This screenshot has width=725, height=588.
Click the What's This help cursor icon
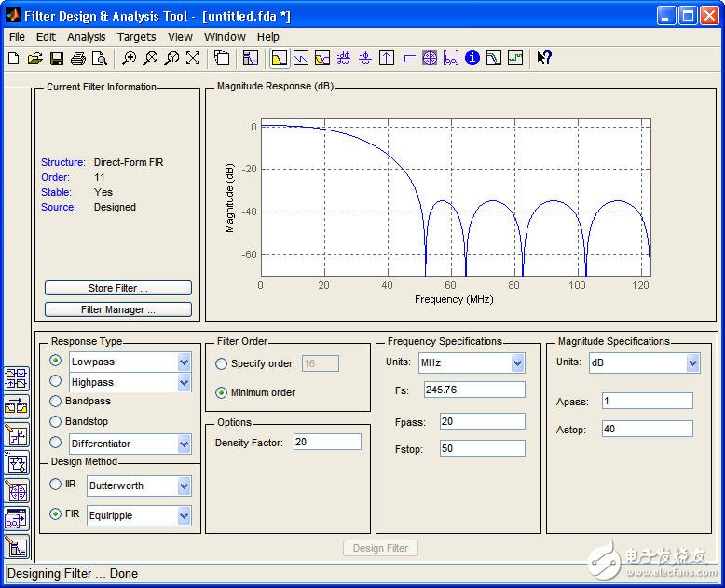[545, 59]
